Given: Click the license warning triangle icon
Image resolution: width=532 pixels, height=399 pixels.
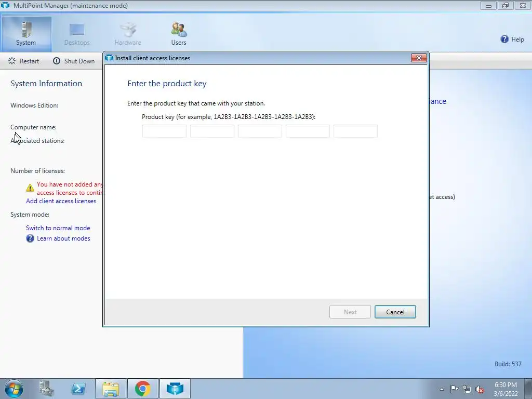Looking at the screenshot, I should tap(30, 188).
